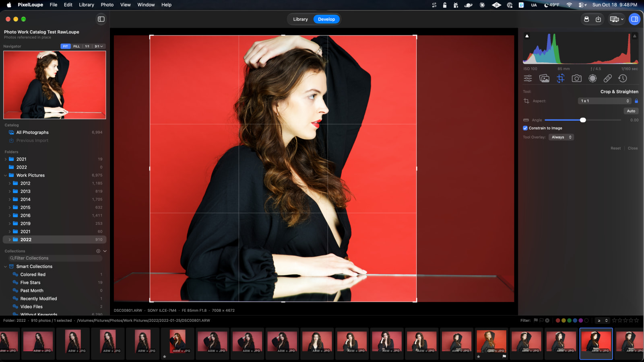Click the external drive icon in toolbar
The height and width of the screenshot is (362, 644).
point(586,19)
